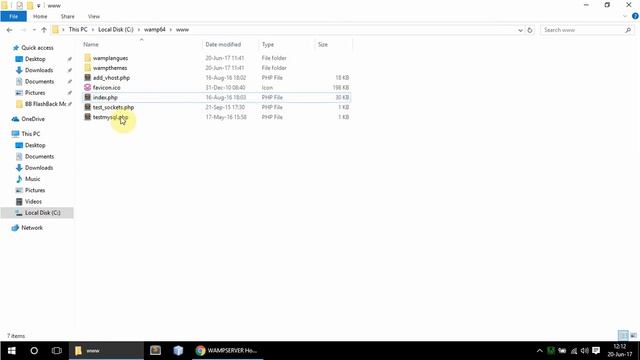This screenshot has width=640, height=360.
Task: Open Downloads under This PC
Action: point(39,168)
